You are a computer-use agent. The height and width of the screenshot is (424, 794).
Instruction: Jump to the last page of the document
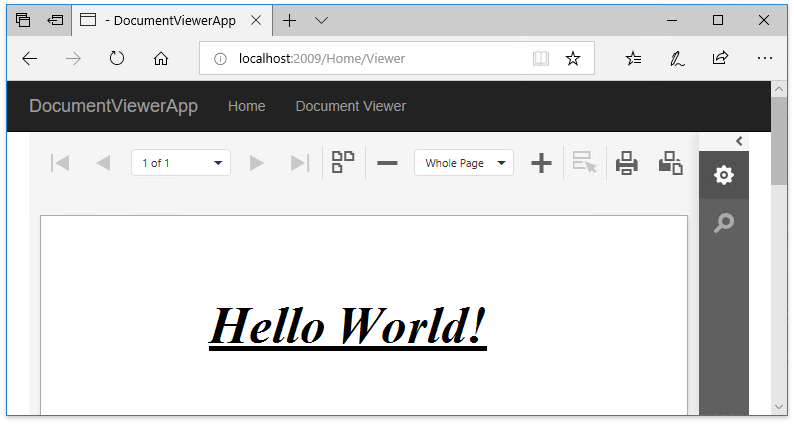(x=299, y=163)
